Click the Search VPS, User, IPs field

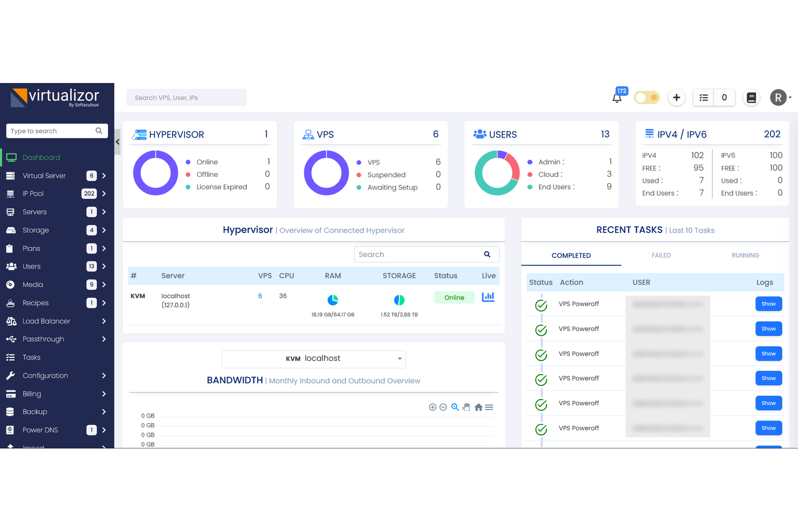tap(186, 98)
